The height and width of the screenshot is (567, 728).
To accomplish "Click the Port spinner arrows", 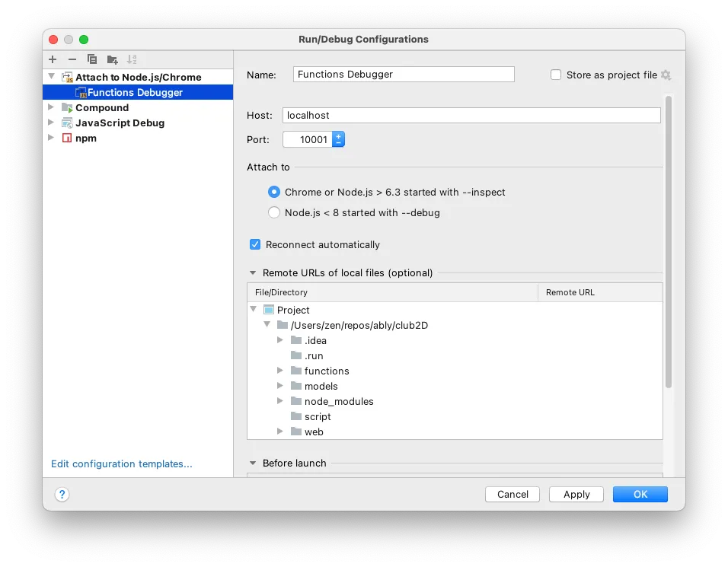I will (x=338, y=139).
